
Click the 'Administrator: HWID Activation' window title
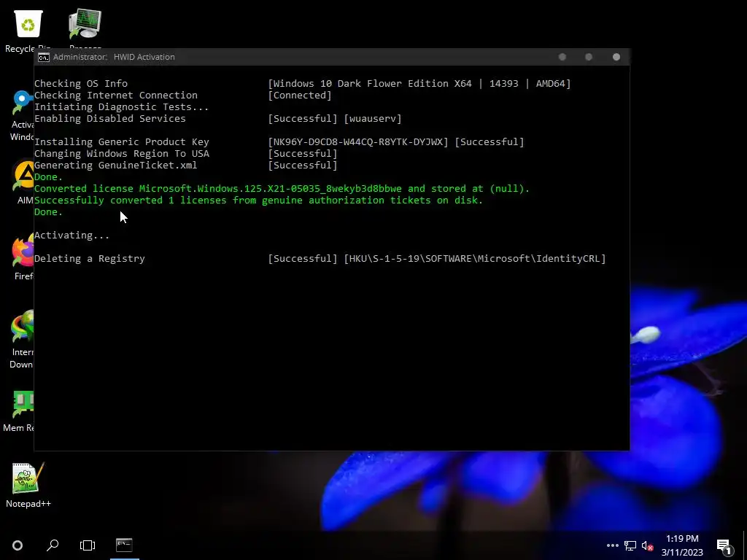tap(114, 57)
